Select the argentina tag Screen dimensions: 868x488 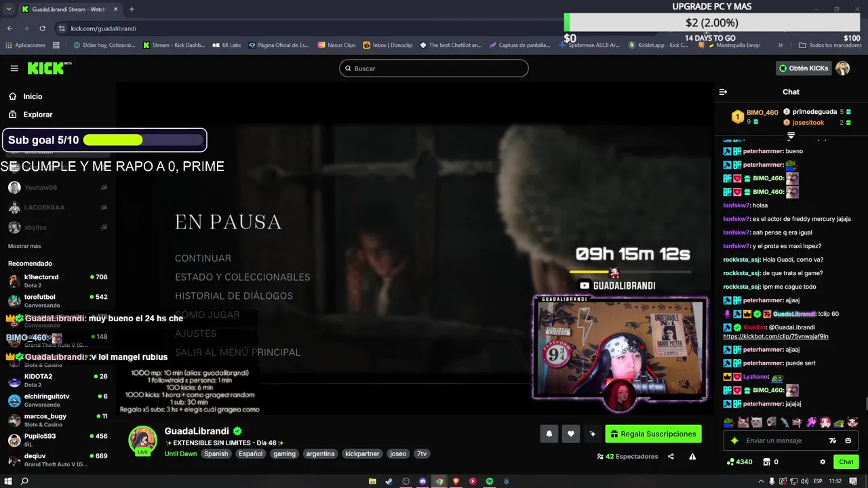pyautogui.click(x=320, y=453)
